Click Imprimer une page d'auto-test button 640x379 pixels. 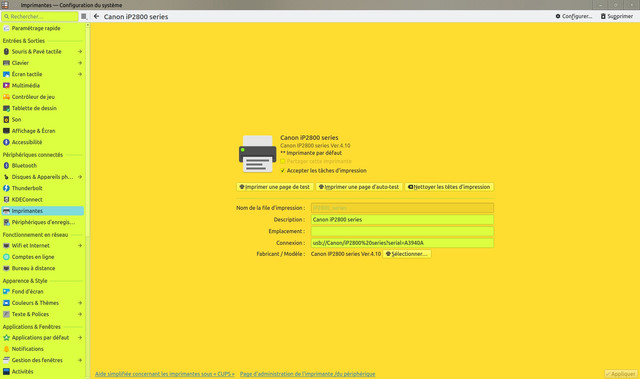click(359, 187)
